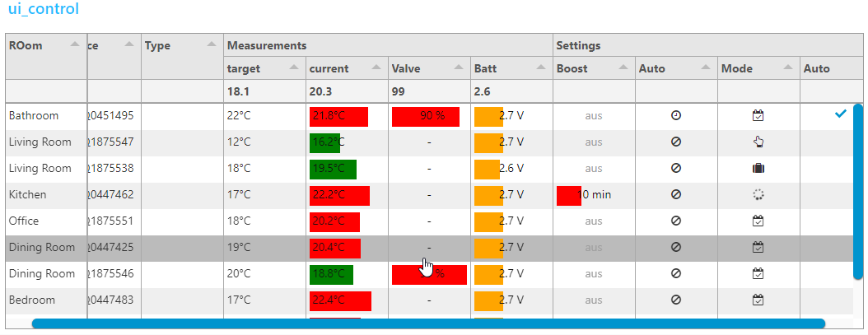Viewport: 868px width, 335px height.
Task: Open the ui_control title link
Action: [x=44, y=10]
